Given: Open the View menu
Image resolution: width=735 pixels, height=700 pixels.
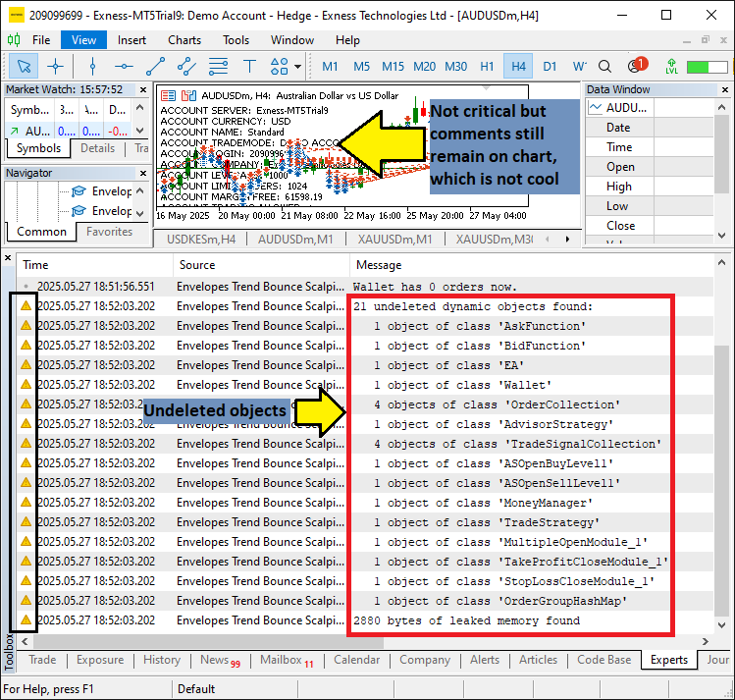Looking at the screenshot, I should coord(84,40).
